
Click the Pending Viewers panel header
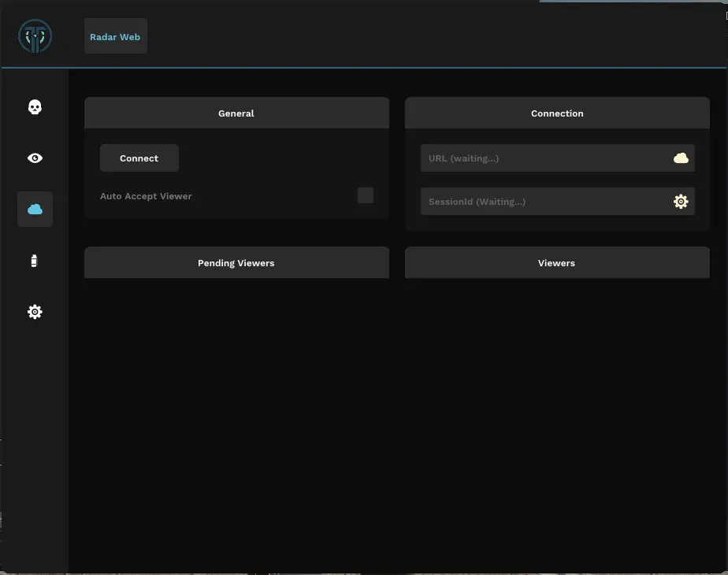point(237,262)
